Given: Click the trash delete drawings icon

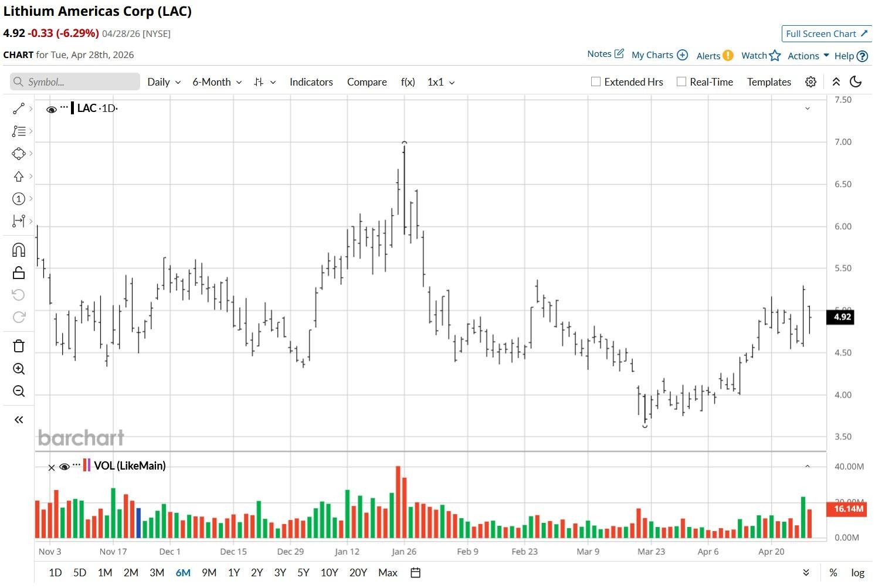Looking at the screenshot, I should [19, 346].
